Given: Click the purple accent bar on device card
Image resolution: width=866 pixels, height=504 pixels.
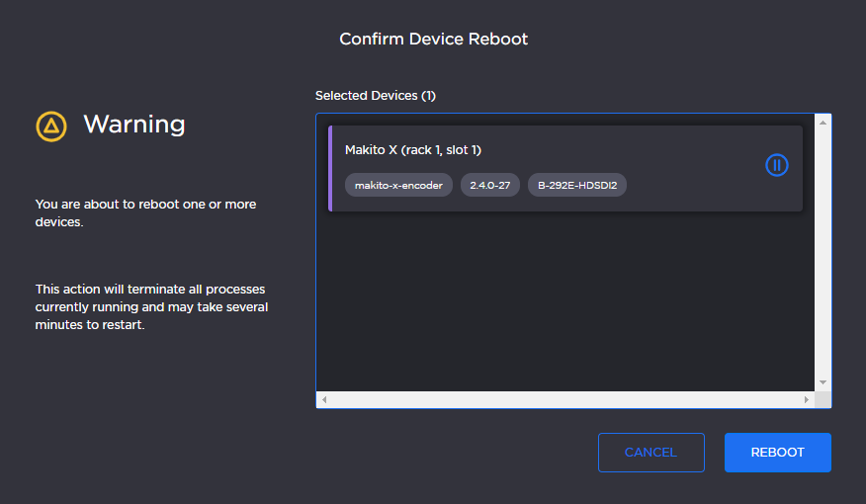Looking at the screenshot, I should [330, 168].
